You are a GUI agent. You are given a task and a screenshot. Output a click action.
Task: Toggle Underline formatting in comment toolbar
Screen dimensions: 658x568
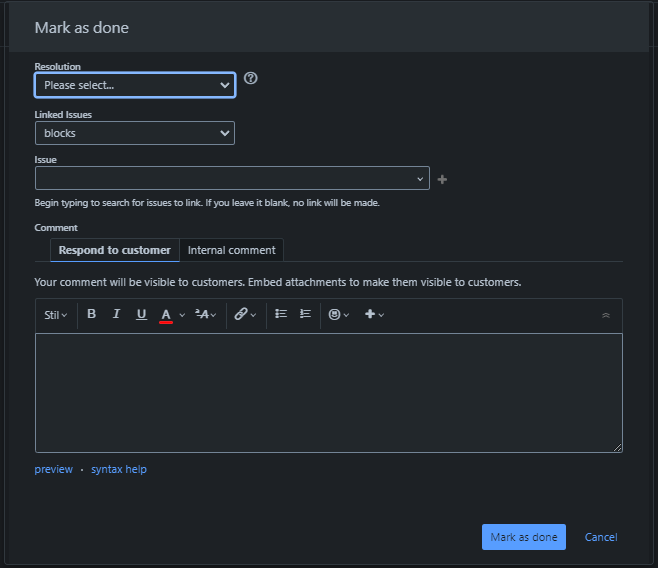pyautogui.click(x=141, y=314)
